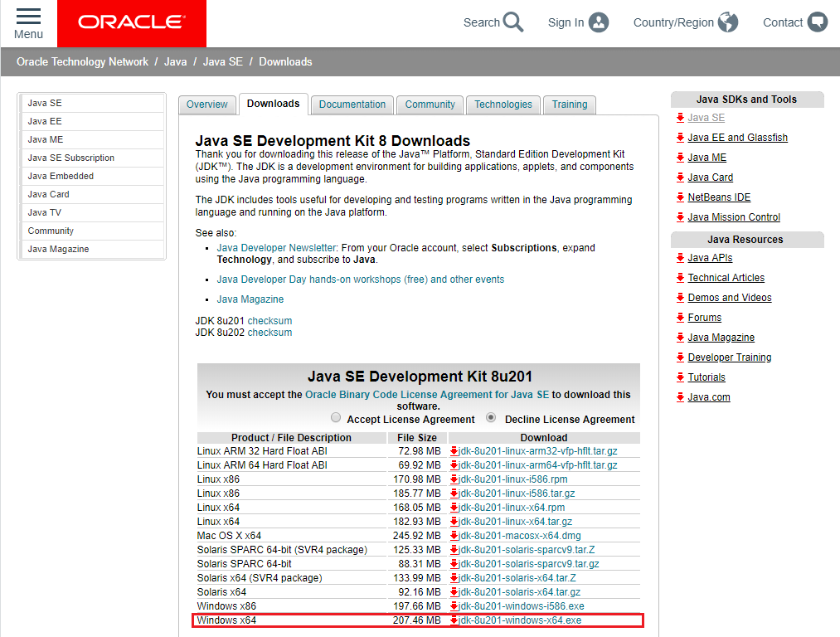The width and height of the screenshot is (840, 637).
Task: Open Java SE Subscription sidebar item
Action: pos(92,158)
